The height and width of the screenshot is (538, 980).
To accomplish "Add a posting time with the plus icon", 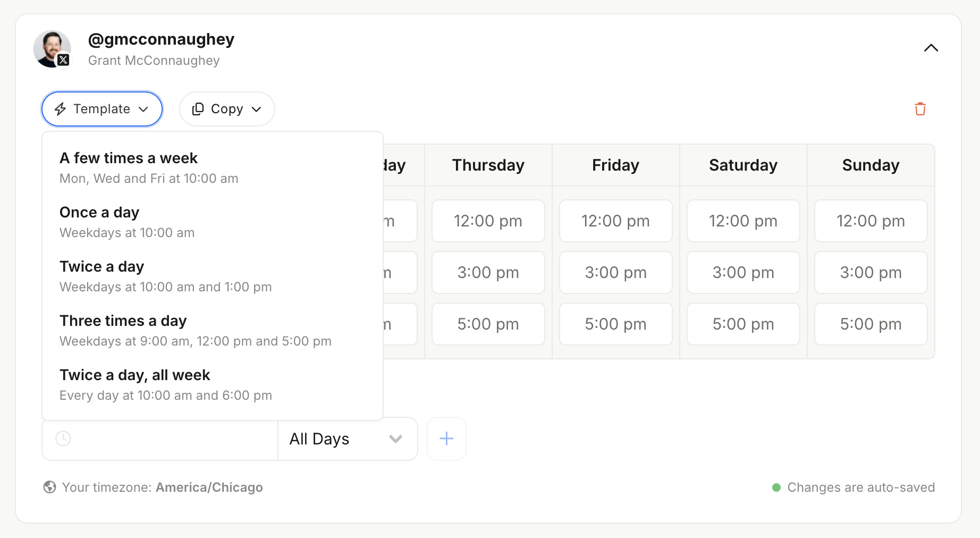I will coord(446,439).
